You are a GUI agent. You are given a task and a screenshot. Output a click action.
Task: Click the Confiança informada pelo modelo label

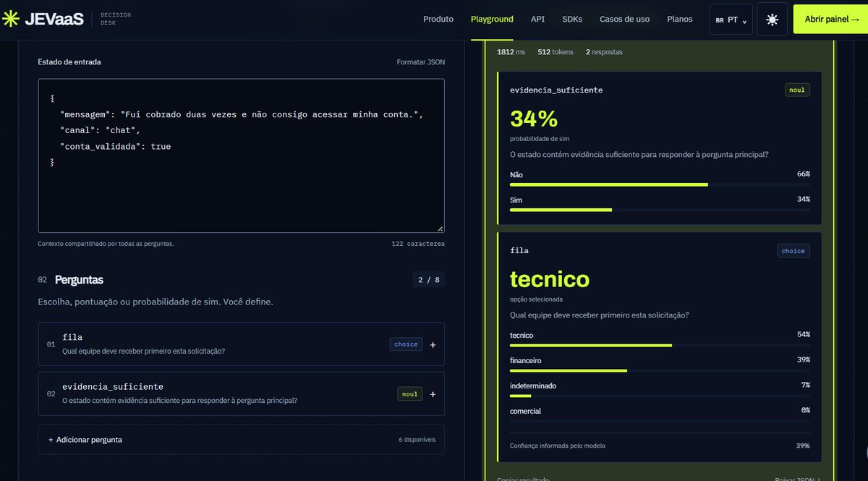coord(558,446)
